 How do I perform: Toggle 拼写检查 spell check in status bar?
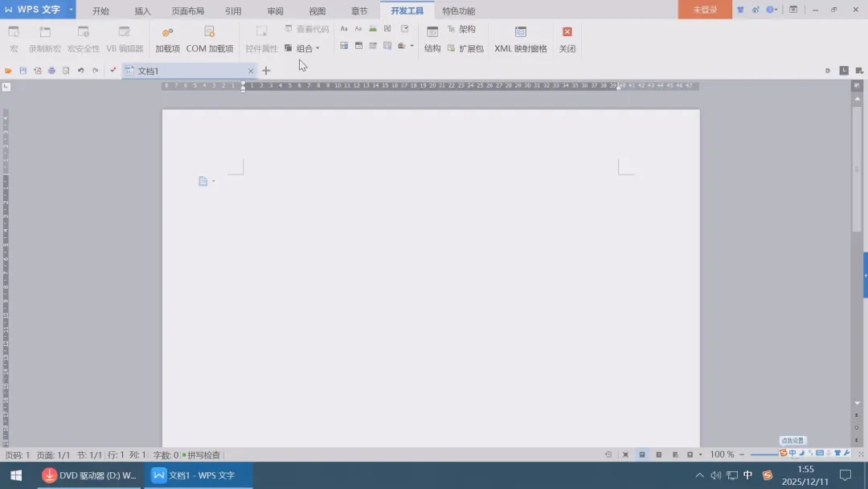coord(202,454)
